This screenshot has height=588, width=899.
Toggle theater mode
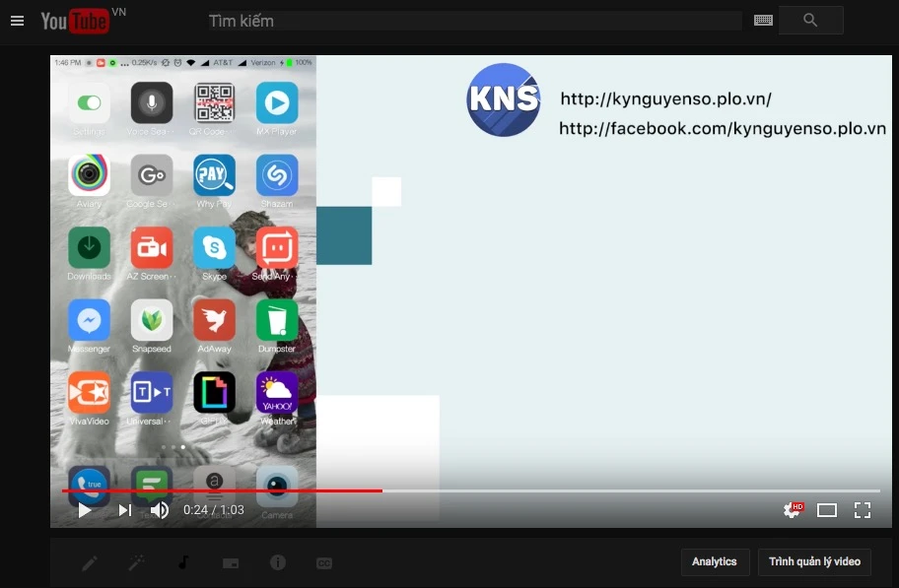pos(827,510)
